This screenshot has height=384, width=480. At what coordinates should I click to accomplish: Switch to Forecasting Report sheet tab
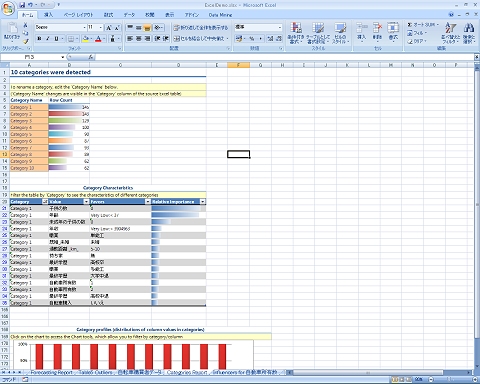click(x=51, y=372)
